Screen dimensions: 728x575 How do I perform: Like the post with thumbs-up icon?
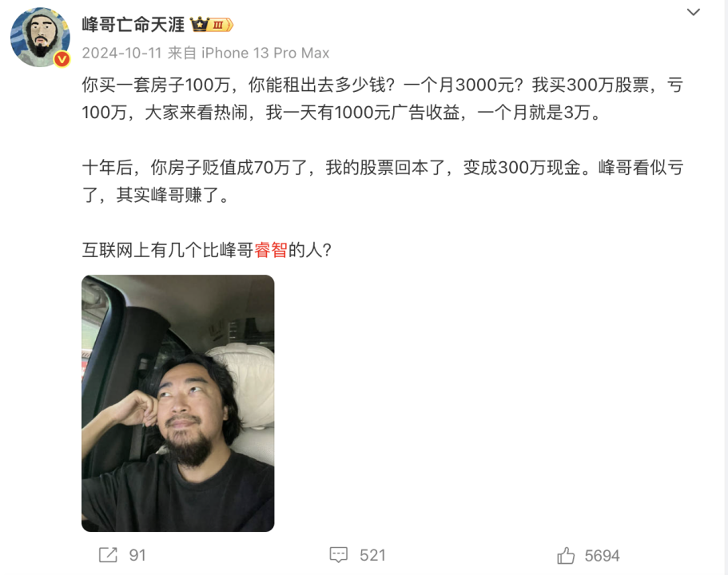566,555
